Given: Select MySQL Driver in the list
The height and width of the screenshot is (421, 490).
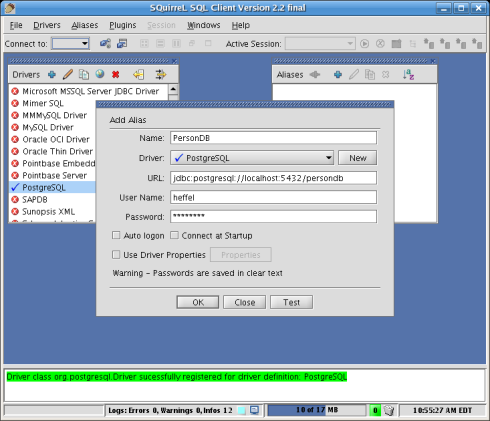Looking at the screenshot, I should click(53, 127).
